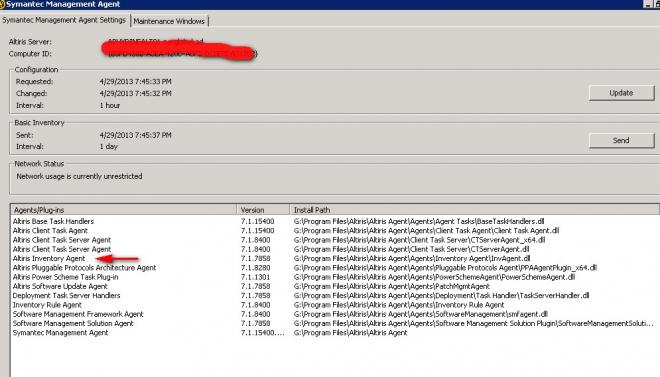The width and height of the screenshot is (660, 377).
Task: Click Requested time 7:45:33 PM value
Action: coord(136,81)
